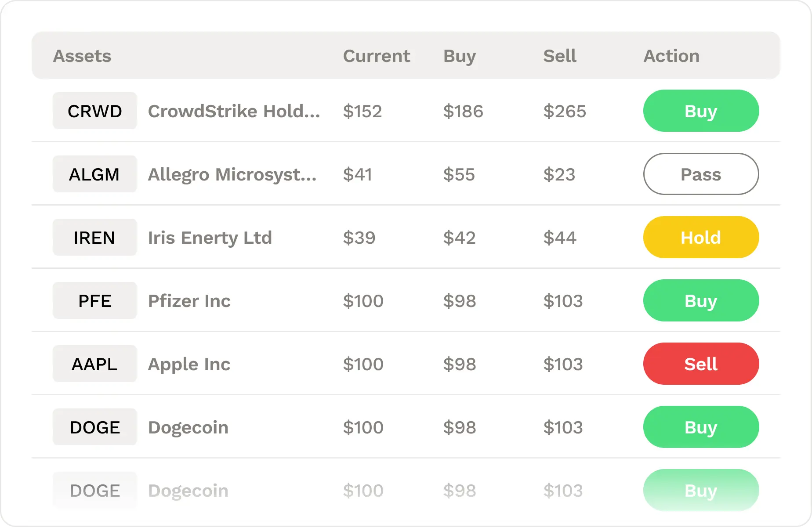The image size is (812, 527).
Task: Click the ALGM ticker badge
Action: coord(94,174)
